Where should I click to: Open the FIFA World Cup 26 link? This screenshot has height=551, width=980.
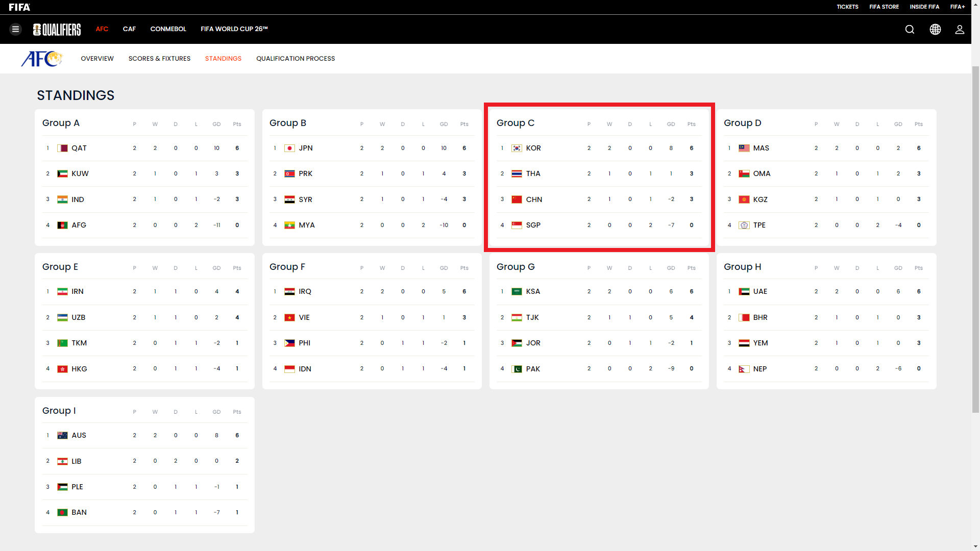pyautogui.click(x=234, y=29)
